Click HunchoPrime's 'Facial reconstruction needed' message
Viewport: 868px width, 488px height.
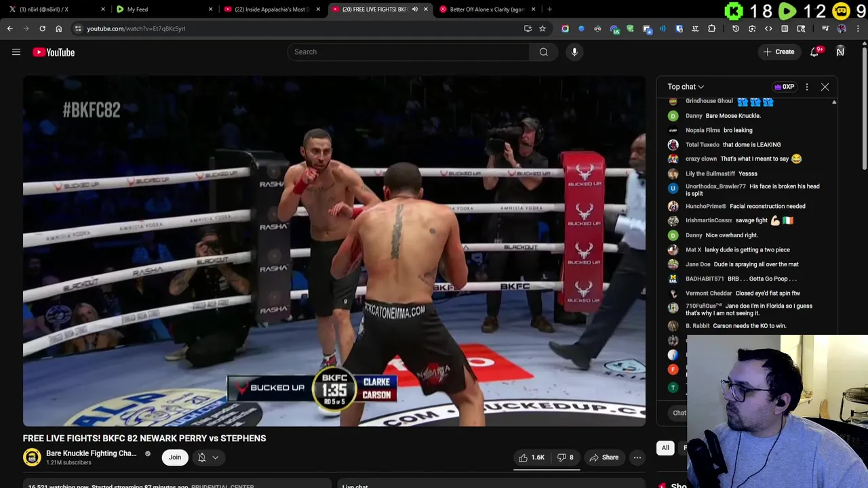tap(768, 206)
